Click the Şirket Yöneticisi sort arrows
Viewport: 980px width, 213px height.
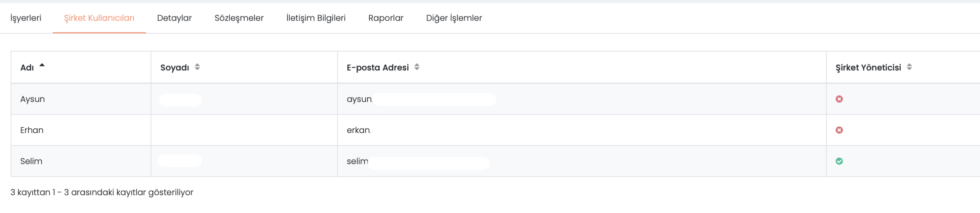(x=909, y=67)
